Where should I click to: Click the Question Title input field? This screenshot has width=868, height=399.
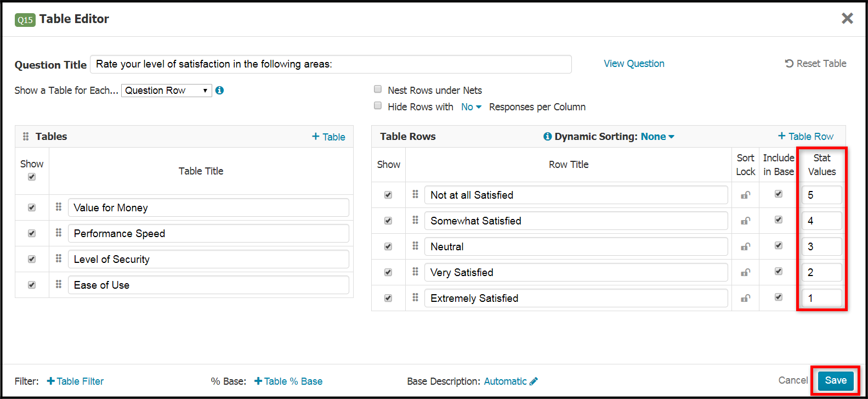331,64
